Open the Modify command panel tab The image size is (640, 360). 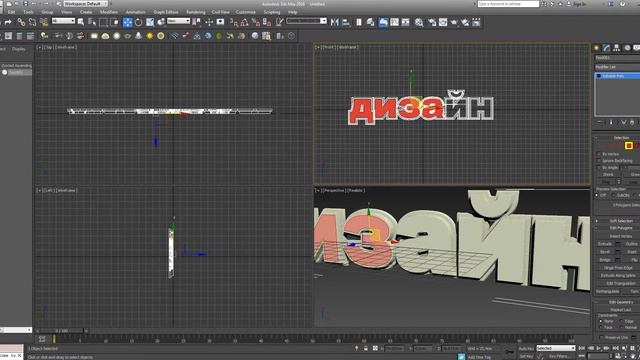607,48
